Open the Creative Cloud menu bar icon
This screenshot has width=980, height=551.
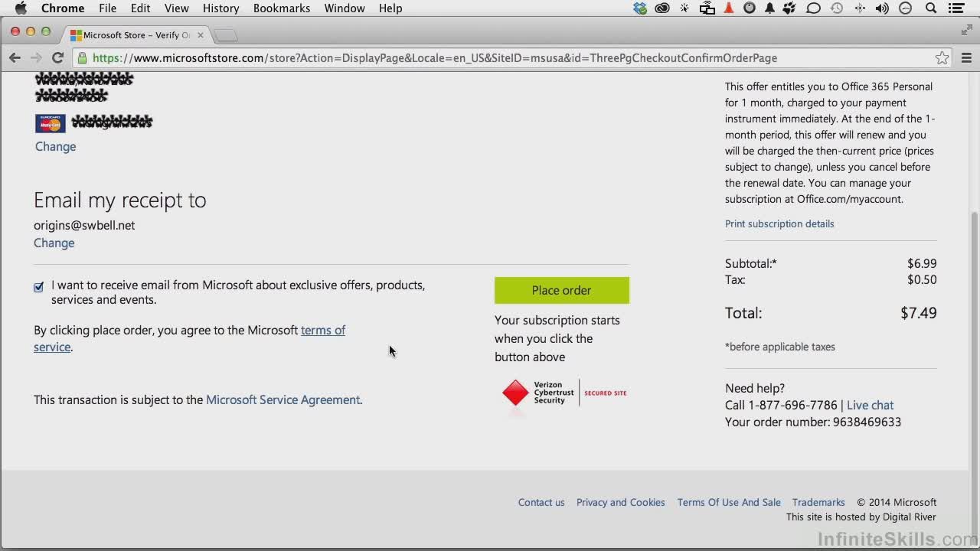pos(662,8)
